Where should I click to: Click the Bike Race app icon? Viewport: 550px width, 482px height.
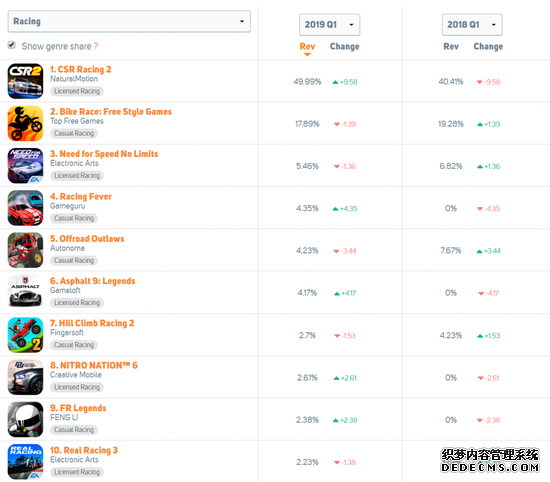click(x=26, y=123)
